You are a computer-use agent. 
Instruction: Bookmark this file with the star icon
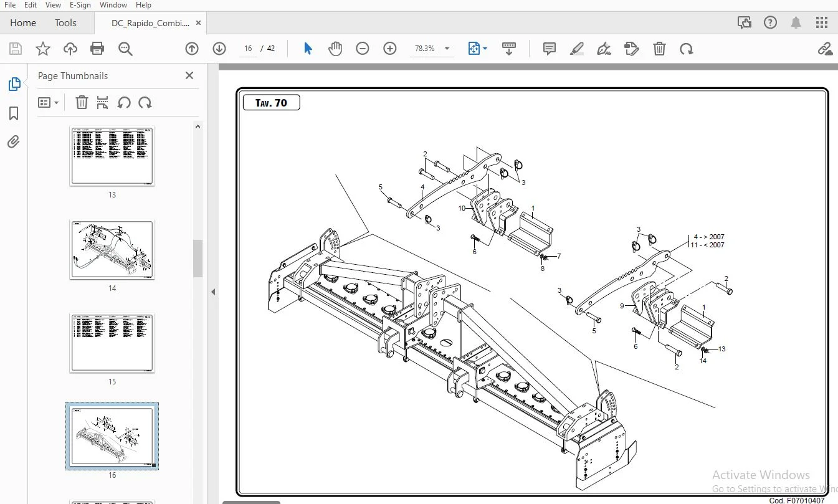[42, 49]
